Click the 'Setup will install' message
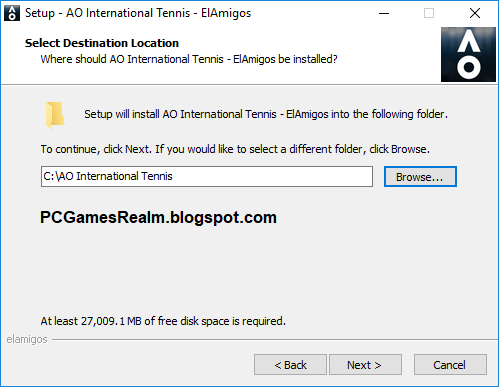The height and width of the screenshot is (387, 499). [x=266, y=114]
